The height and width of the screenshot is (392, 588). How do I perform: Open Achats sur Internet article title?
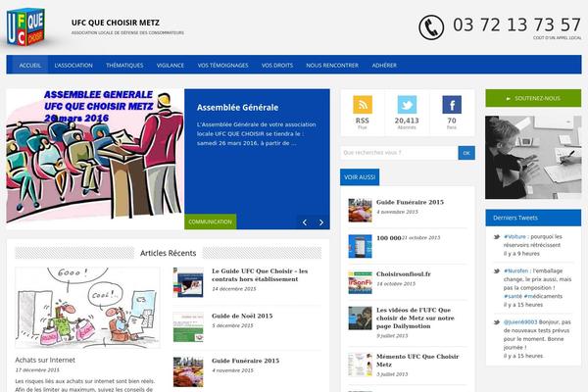45,360
